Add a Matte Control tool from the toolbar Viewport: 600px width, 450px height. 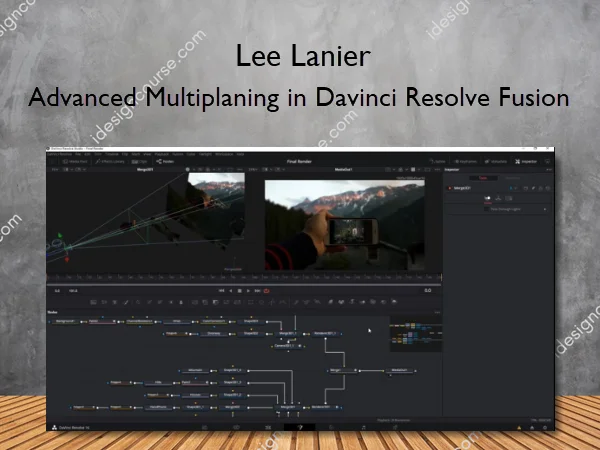215,302
